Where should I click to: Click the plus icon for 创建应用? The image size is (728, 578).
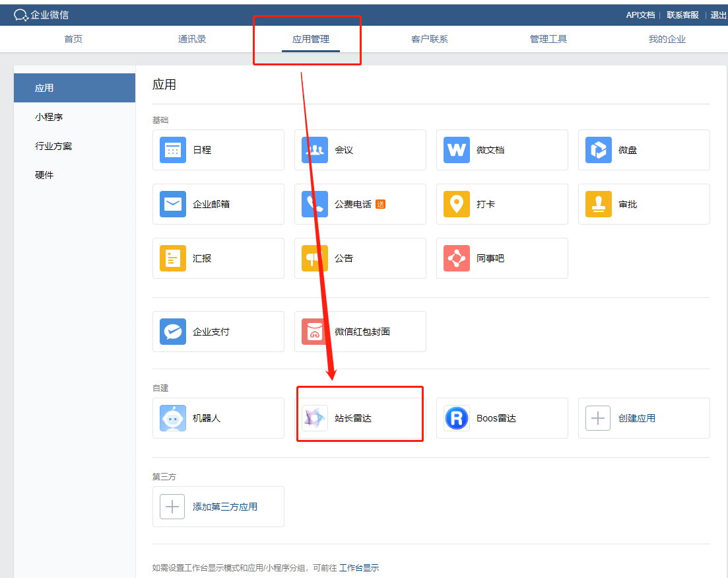click(x=598, y=418)
